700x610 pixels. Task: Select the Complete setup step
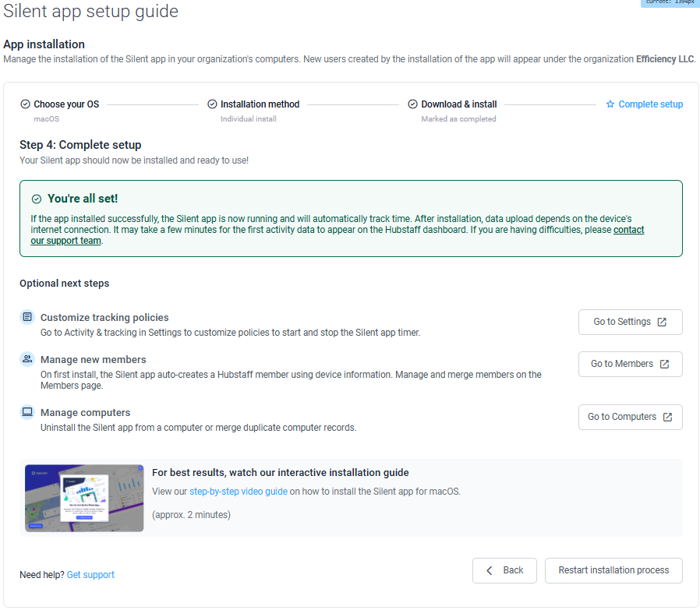click(644, 104)
